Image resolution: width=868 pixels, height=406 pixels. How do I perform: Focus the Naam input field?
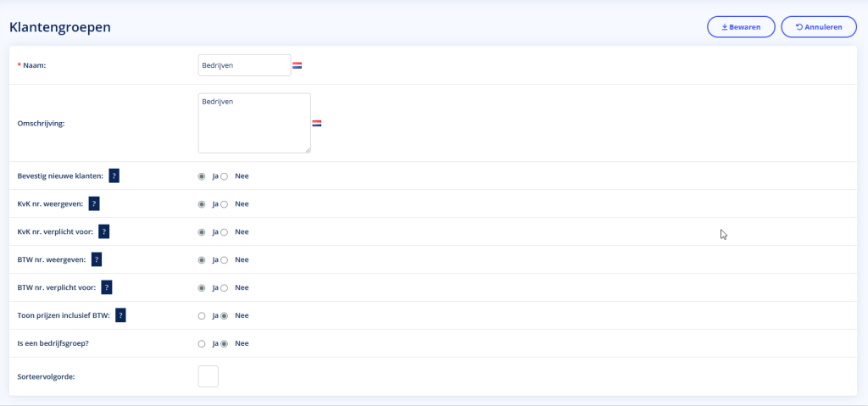(x=244, y=65)
